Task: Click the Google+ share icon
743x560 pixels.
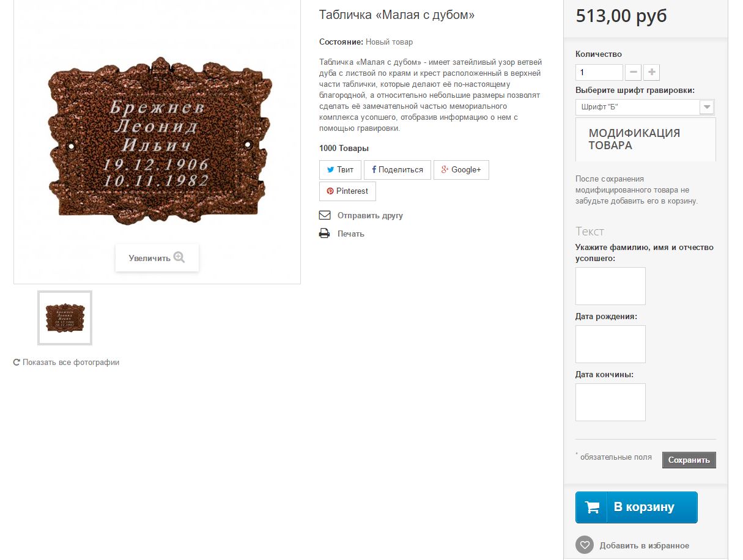Action: 445,169
